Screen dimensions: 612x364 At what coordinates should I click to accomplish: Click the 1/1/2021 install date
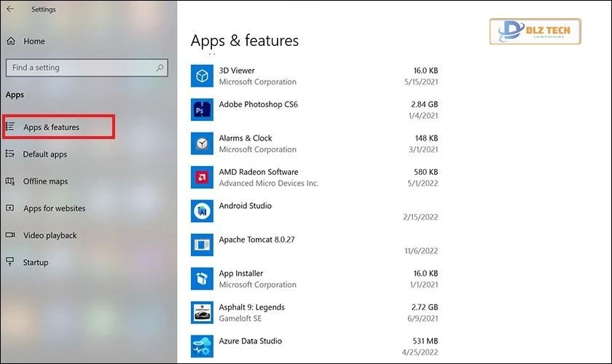pyautogui.click(x=424, y=285)
